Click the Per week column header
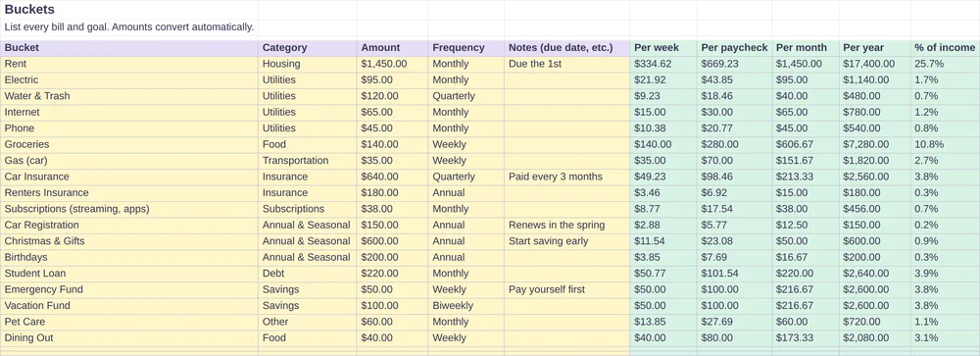 663,47
